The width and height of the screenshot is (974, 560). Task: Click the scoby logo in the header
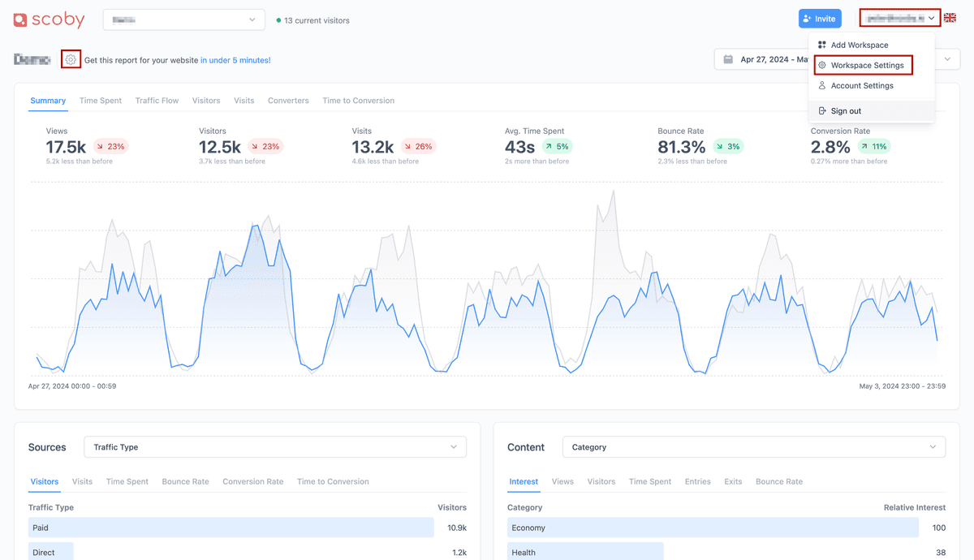(x=50, y=19)
